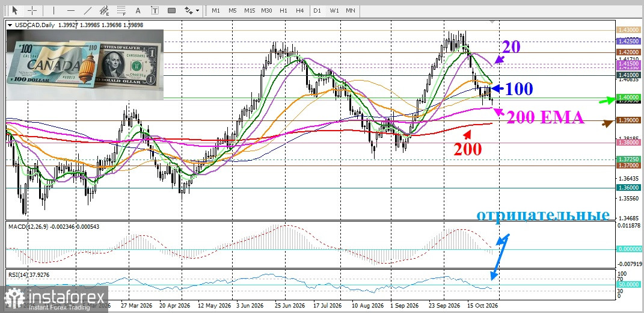This screenshot has height=313, width=644.
Task: Click the 1.41000 price level label
Action: (x=628, y=75)
